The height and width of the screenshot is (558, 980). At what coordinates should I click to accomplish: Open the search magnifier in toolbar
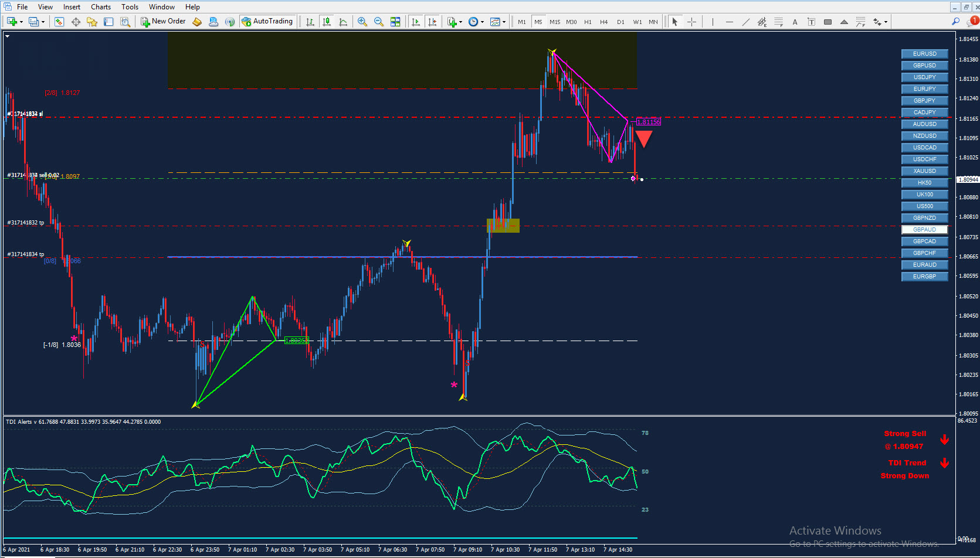(x=955, y=22)
